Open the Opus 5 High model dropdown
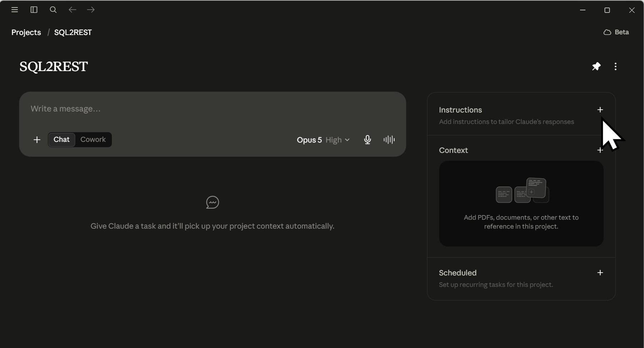This screenshot has width=644, height=348. pyautogui.click(x=323, y=140)
